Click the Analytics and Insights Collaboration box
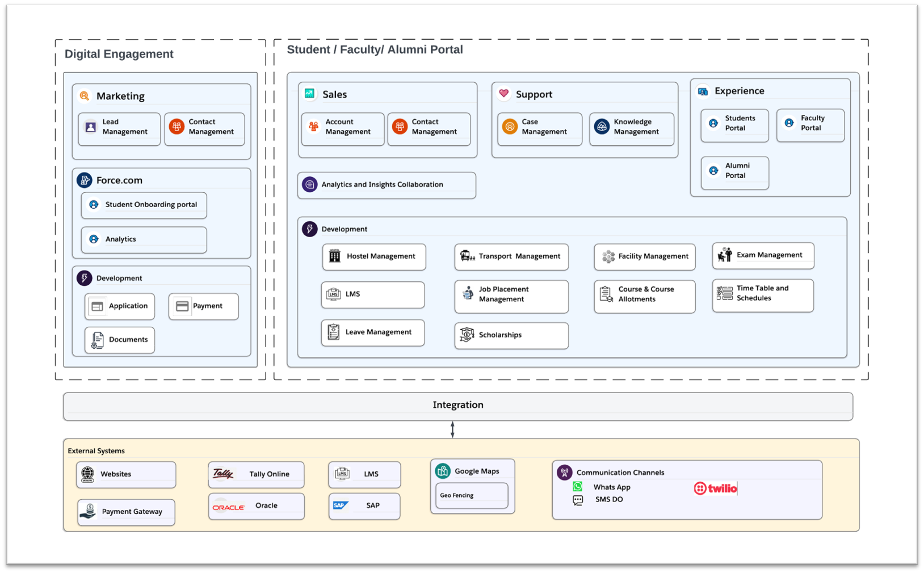The width and height of the screenshot is (924, 573). pyautogui.click(x=387, y=185)
